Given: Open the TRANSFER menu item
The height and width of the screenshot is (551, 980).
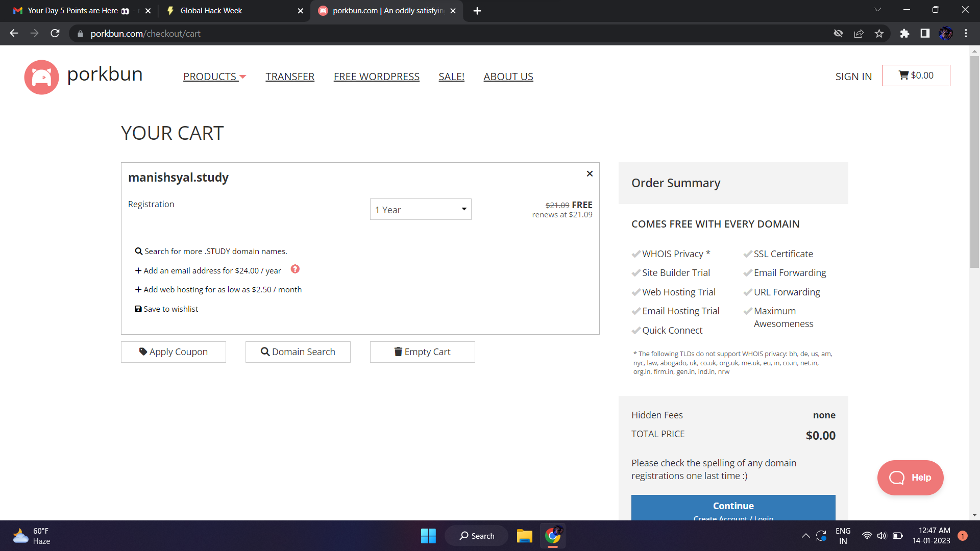Looking at the screenshot, I should [x=289, y=77].
